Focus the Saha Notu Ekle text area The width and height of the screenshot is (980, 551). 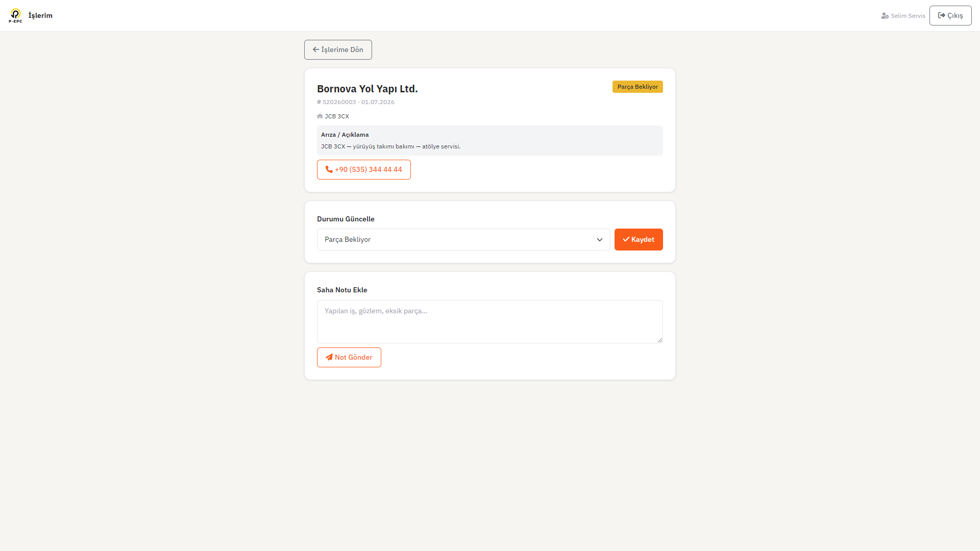[490, 321]
